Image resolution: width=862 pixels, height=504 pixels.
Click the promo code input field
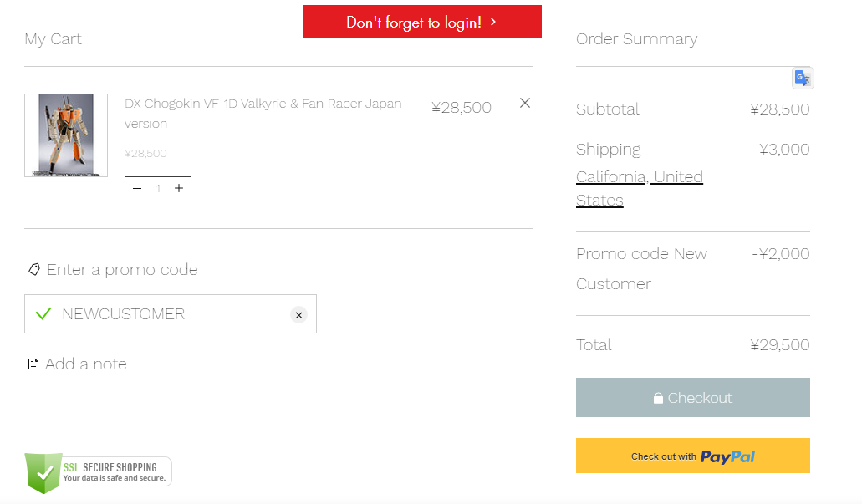point(171,313)
